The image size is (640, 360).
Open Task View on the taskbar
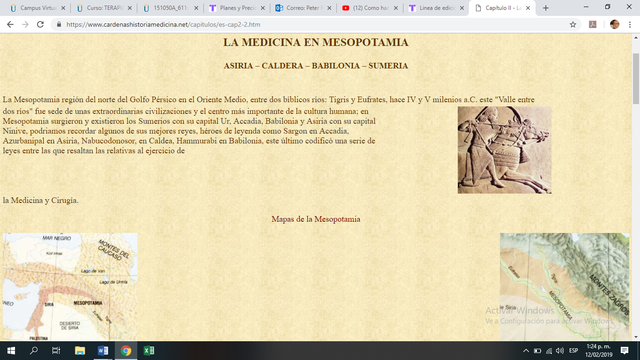[56, 351]
